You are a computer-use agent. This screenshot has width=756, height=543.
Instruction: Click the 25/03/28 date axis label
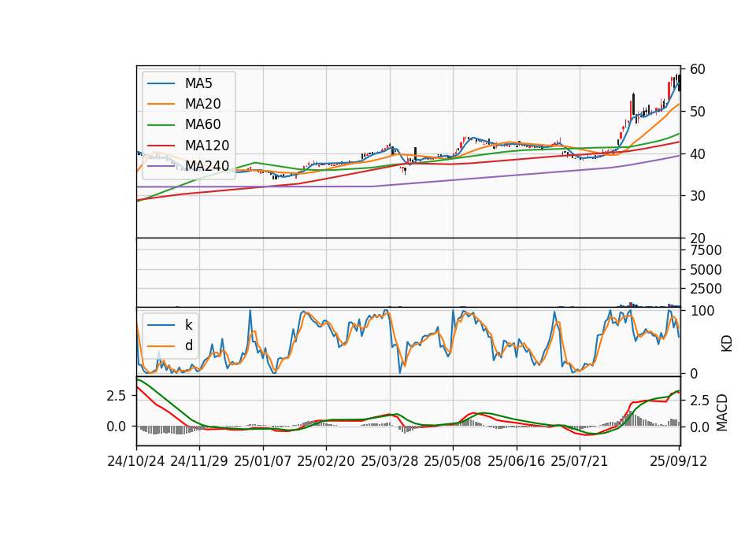[x=390, y=461]
